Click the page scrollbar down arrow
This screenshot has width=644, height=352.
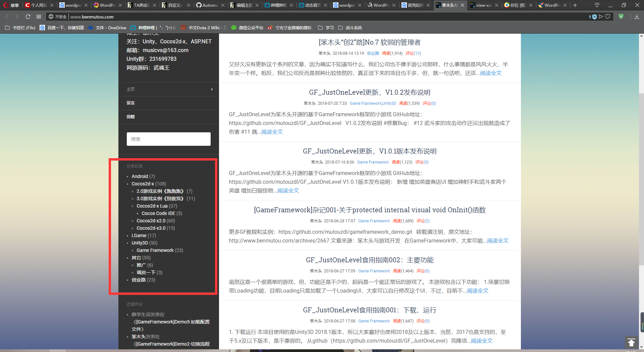[x=641, y=347]
